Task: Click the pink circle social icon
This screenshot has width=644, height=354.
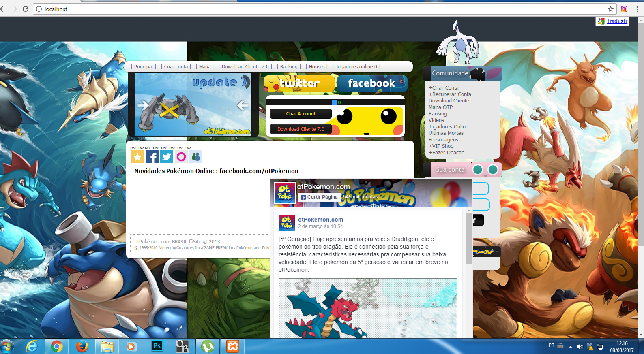Action: (181, 157)
